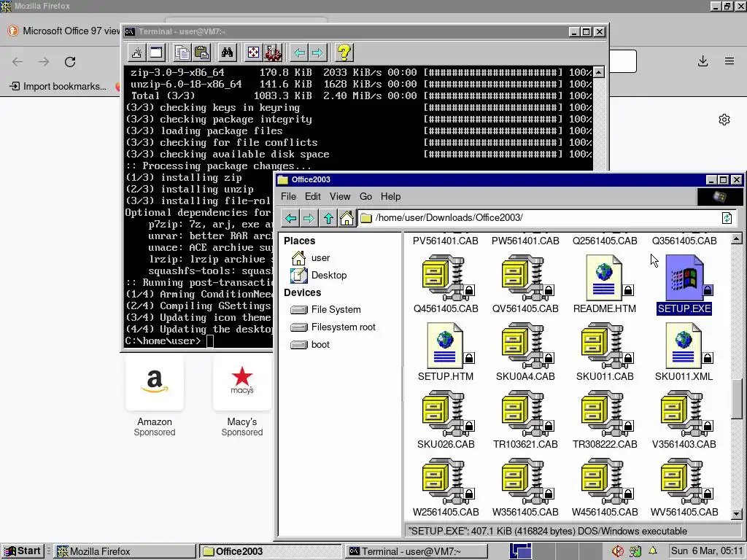Click the left arrow icon in Terminal toolbar
747x560 pixels.
[x=298, y=52]
